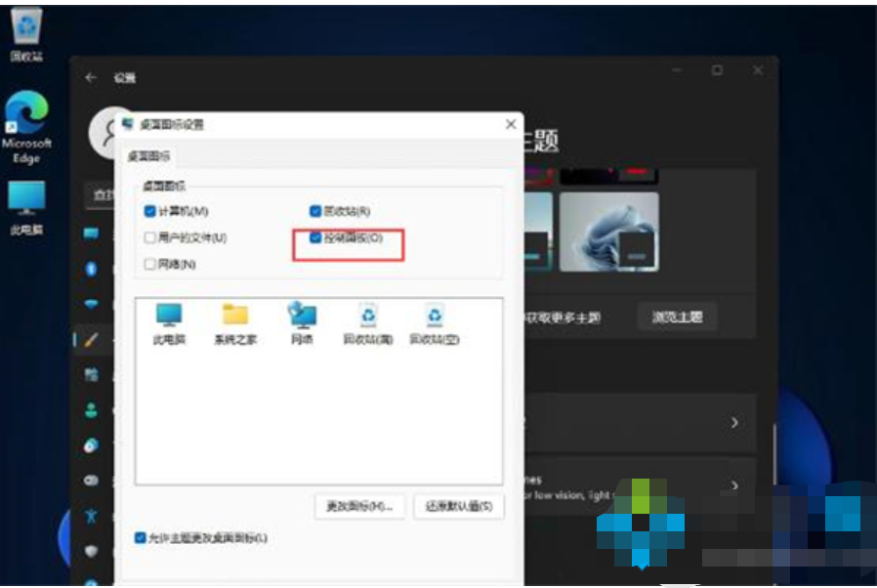The width and height of the screenshot is (877, 588).
Task: Open Personalization via the paintbrush sidebar icon
Action: [x=92, y=339]
